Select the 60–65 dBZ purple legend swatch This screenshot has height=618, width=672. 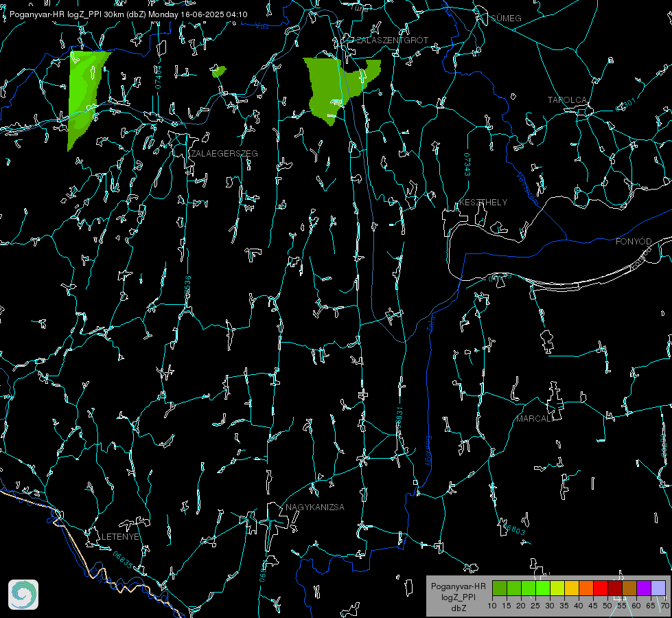[x=644, y=588]
